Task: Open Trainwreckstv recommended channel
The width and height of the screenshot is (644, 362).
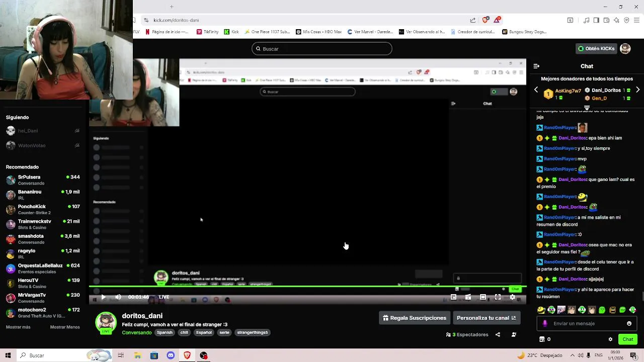Action: point(43,224)
